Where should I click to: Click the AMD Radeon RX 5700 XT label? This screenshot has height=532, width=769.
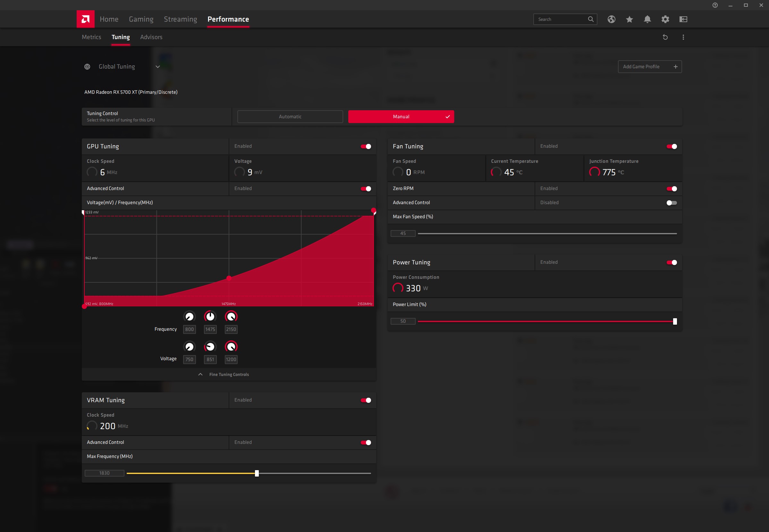(x=131, y=92)
